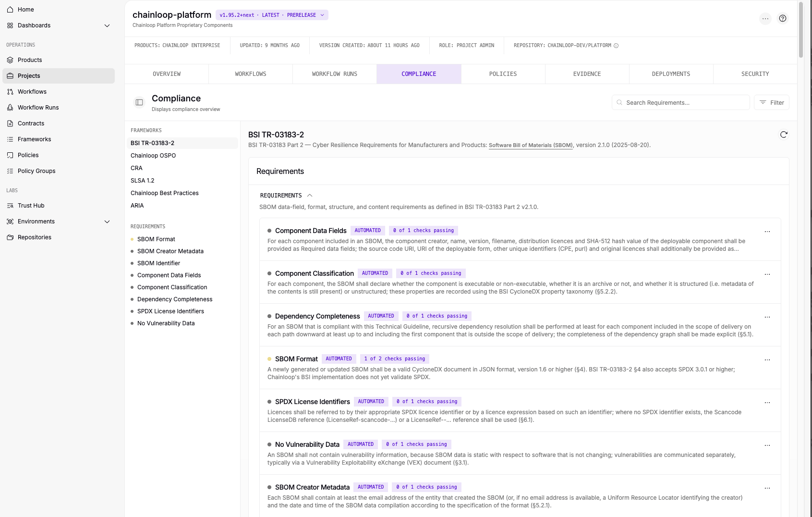Open Component Classification row options menu
The height and width of the screenshot is (517, 812).
point(767,274)
